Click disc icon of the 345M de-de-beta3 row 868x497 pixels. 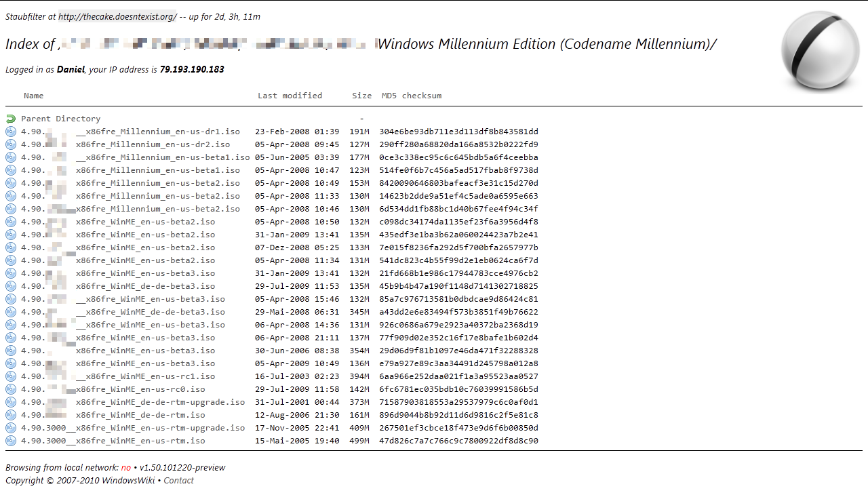click(x=10, y=312)
